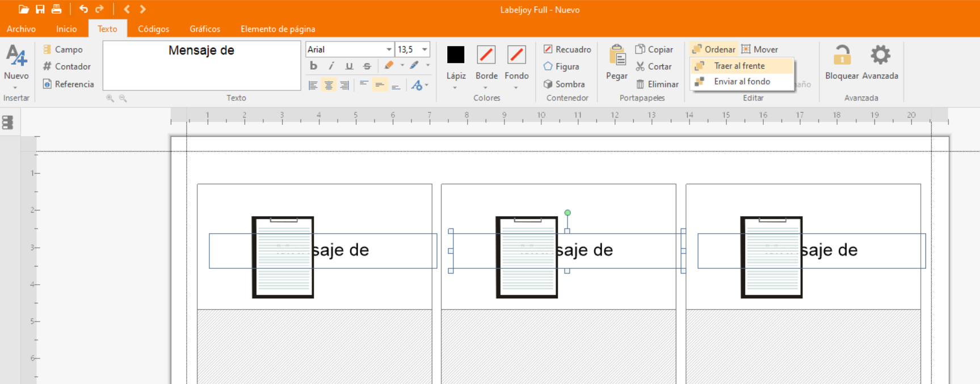Open the text effects dropdown
Viewport: 980px width, 384px height.
coord(420,85)
